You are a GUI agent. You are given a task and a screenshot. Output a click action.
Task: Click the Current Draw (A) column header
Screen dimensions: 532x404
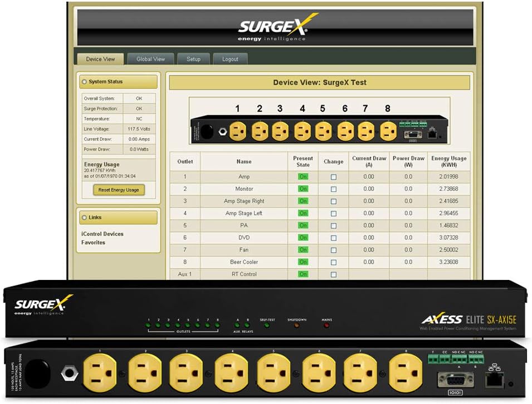click(369, 161)
